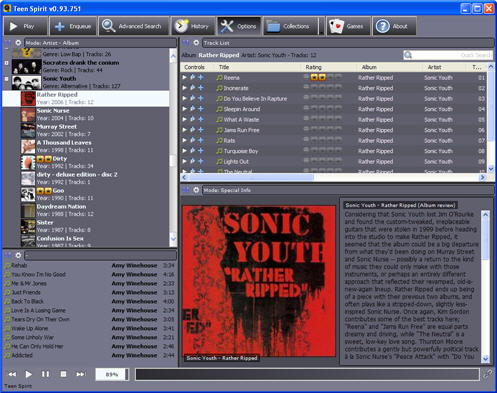Click the Dirty album cover thumbnail
The width and height of the screenshot is (497, 393).
[28, 162]
